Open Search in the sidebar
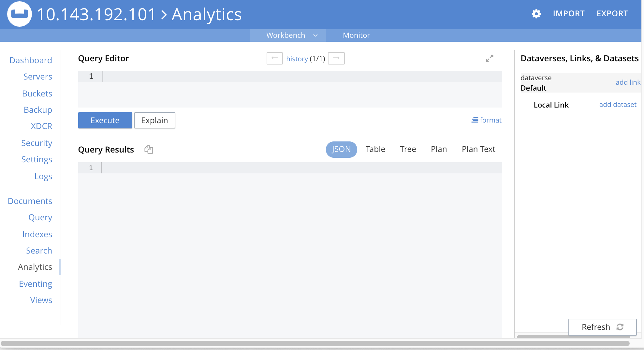The image size is (644, 350). [x=39, y=251]
